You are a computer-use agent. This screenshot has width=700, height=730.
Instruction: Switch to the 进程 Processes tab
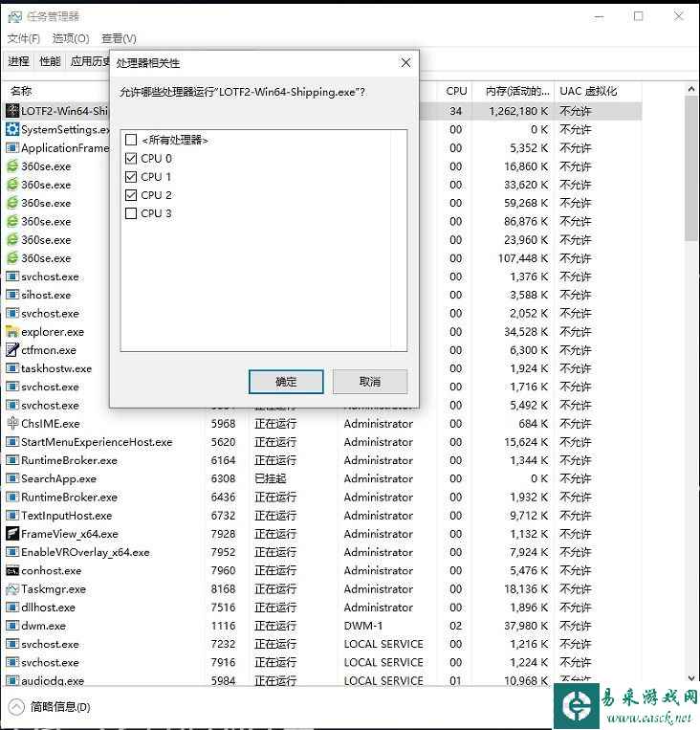click(x=18, y=61)
